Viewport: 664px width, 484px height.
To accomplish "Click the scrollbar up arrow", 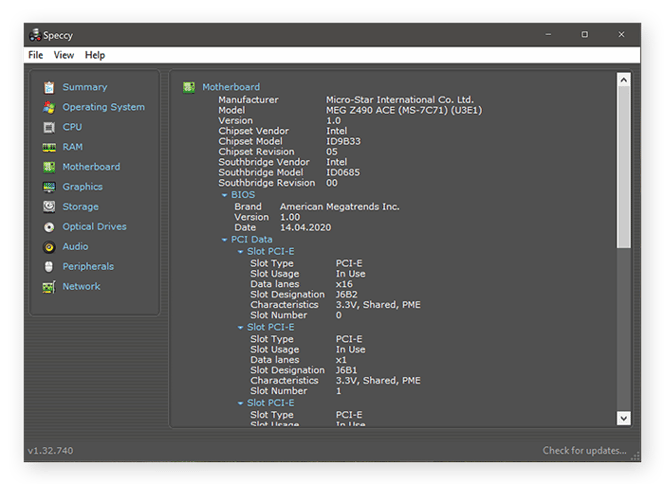I will (623, 80).
